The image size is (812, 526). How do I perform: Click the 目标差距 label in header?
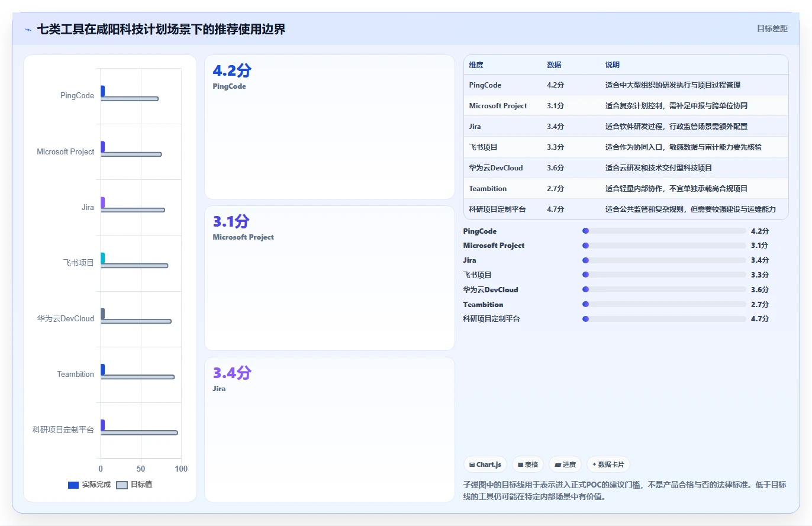[772, 28]
